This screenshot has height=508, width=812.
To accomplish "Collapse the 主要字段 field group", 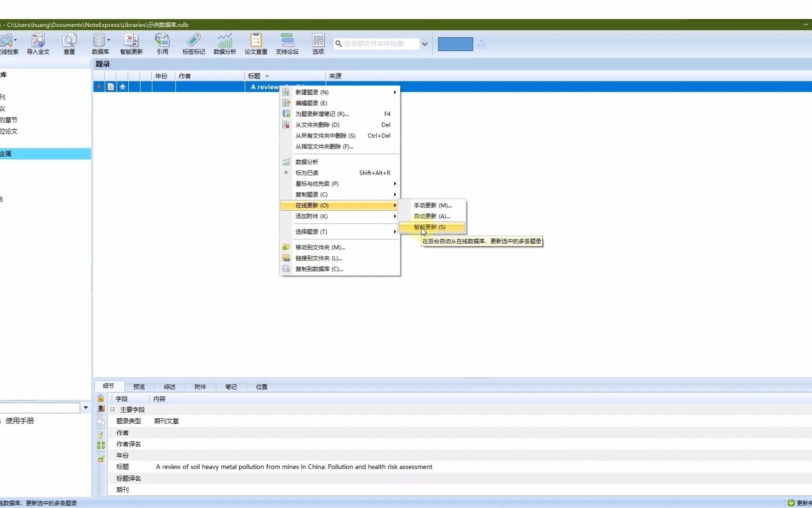I will coord(112,409).
